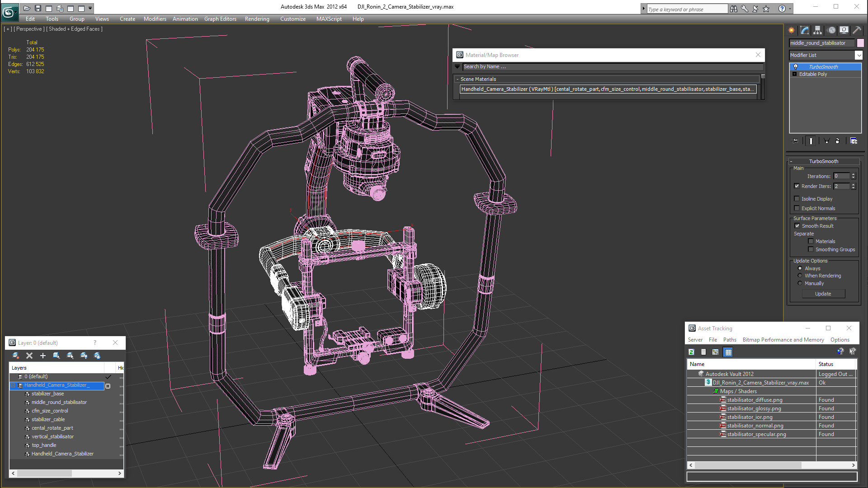868x488 pixels.
Task: Click Layer dialog horizontal scrollbar
Action: coord(44,473)
